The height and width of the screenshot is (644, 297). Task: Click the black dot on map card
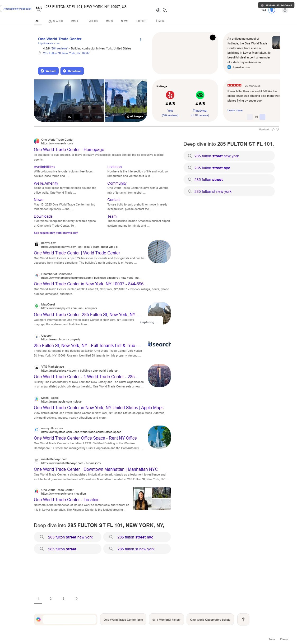click(x=212, y=38)
